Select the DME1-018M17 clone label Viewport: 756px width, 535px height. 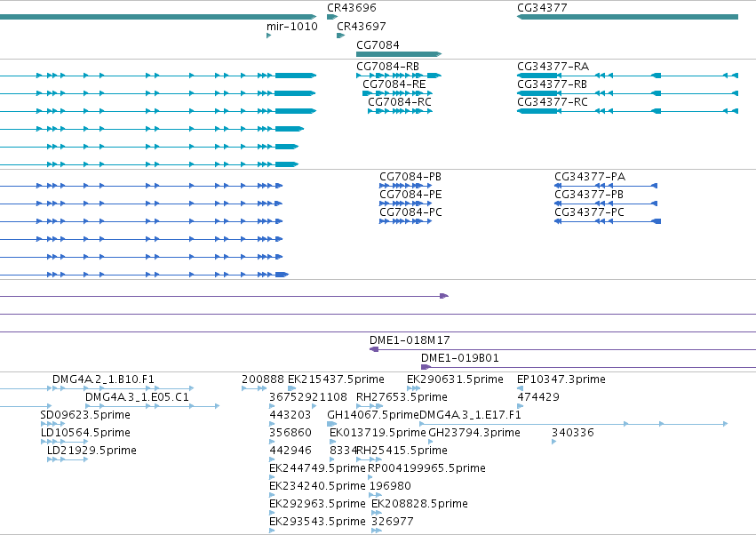pyautogui.click(x=410, y=340)
